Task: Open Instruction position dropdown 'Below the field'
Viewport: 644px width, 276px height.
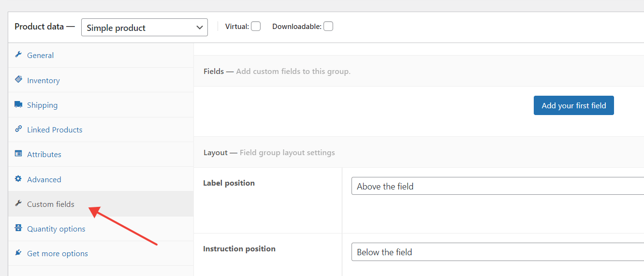Action: click(498, 252)
